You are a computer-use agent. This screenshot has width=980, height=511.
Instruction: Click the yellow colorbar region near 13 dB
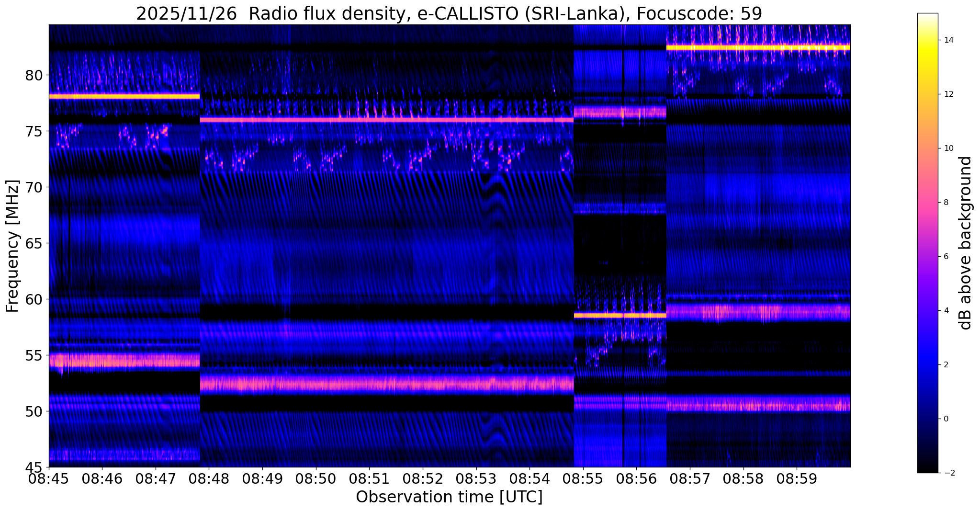tap(927, 67)
